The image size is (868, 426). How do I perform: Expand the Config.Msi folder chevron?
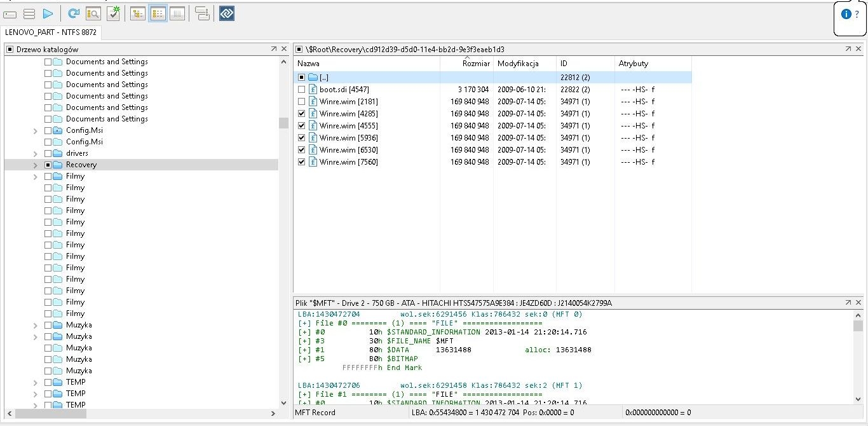click(36, 130)
